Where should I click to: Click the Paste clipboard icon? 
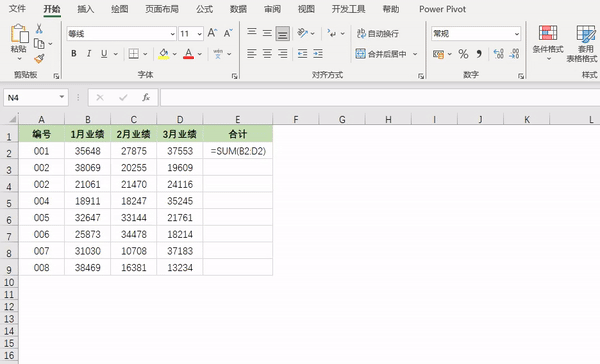coord(19,34)
